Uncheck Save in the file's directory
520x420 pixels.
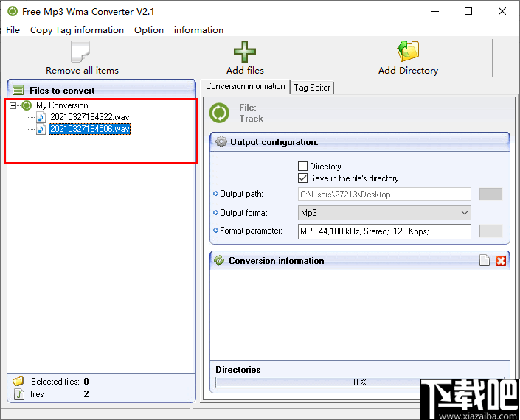[x=302, y=178]
